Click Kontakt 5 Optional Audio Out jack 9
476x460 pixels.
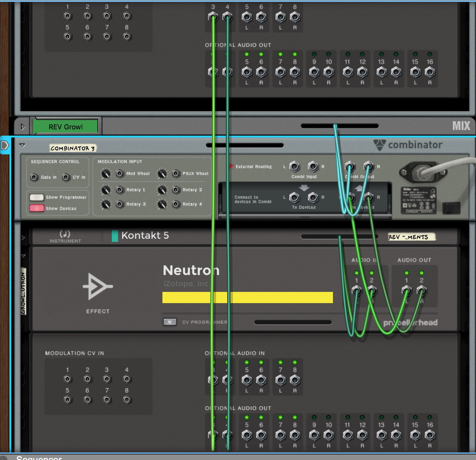(314, 435)
